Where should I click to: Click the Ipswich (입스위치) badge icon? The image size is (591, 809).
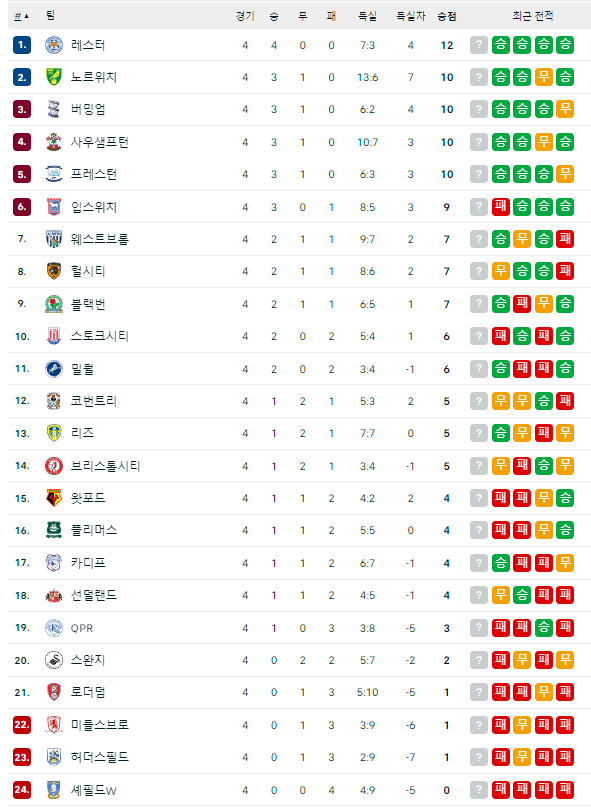[54, 207]
